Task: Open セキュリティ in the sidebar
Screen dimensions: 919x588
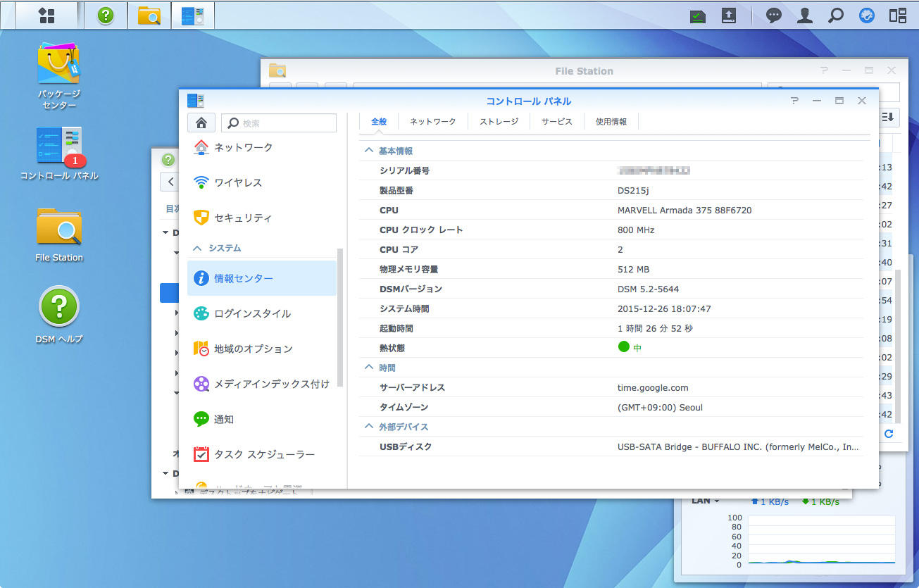Action: tap(261, 218)
